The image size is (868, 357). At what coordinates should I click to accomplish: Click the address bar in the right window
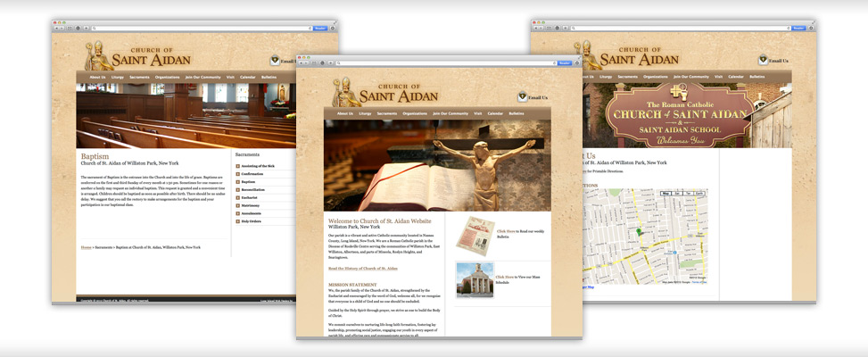click(681, 28)
